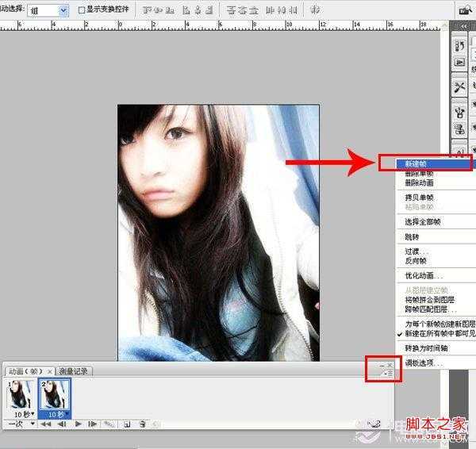Toggle checked 新建在所有帧中都可见 option
Viewport: 476px width, 449px height.
(x=436, y=334)
